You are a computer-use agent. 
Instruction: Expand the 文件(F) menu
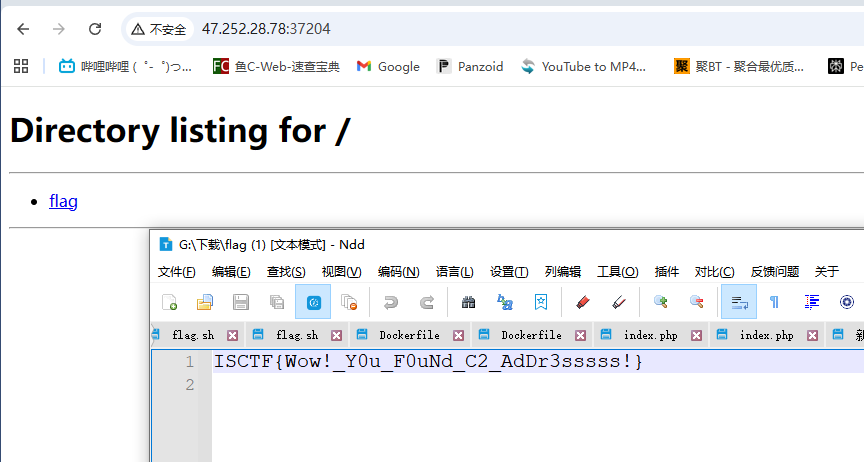tap(177, 271)
